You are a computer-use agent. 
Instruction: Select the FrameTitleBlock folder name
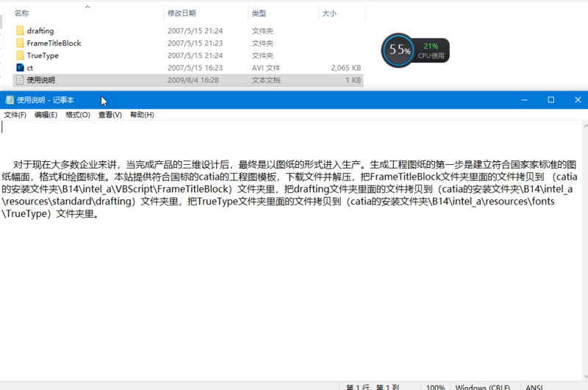(x=54, y=43)
